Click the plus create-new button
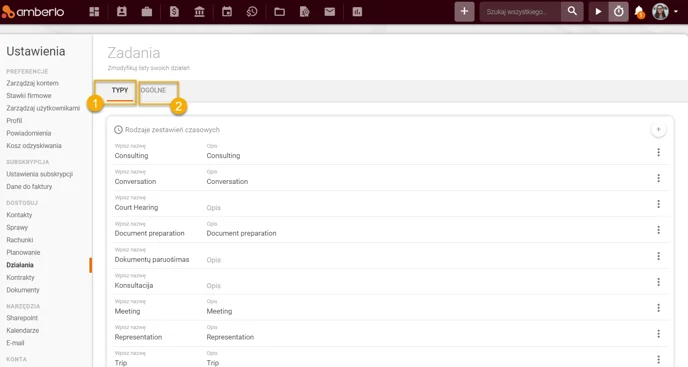This screenshot has height=367, width=688. 464,11
